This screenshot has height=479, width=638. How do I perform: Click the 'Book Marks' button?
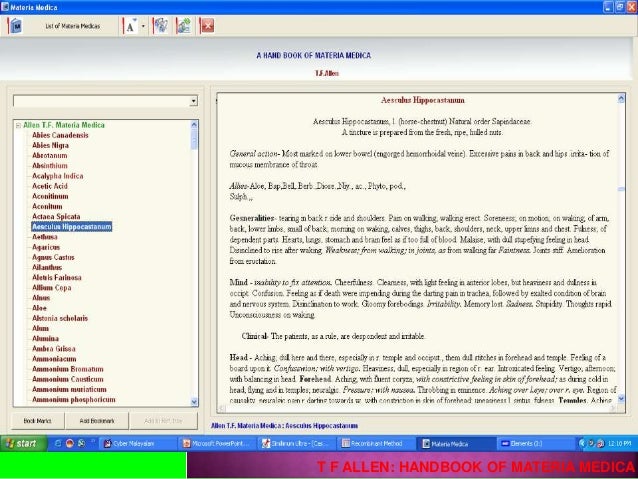click(37, 421)
